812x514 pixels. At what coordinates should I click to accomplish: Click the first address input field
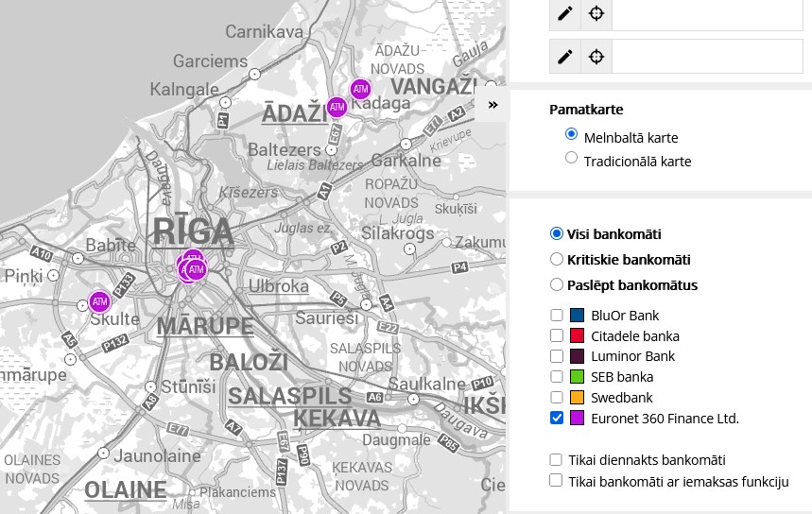point(707,13)
